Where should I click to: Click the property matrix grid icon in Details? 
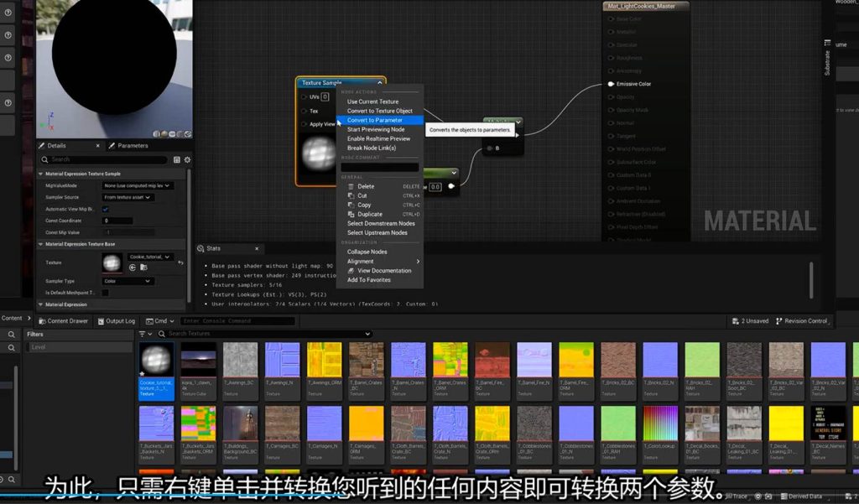177,159
